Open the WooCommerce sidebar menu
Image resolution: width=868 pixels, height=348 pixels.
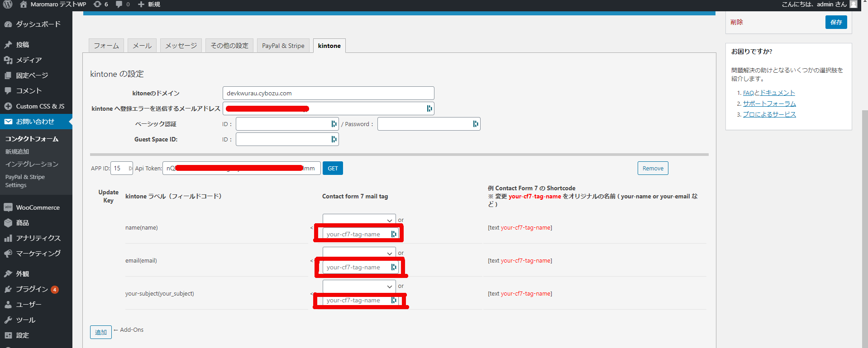36,207
